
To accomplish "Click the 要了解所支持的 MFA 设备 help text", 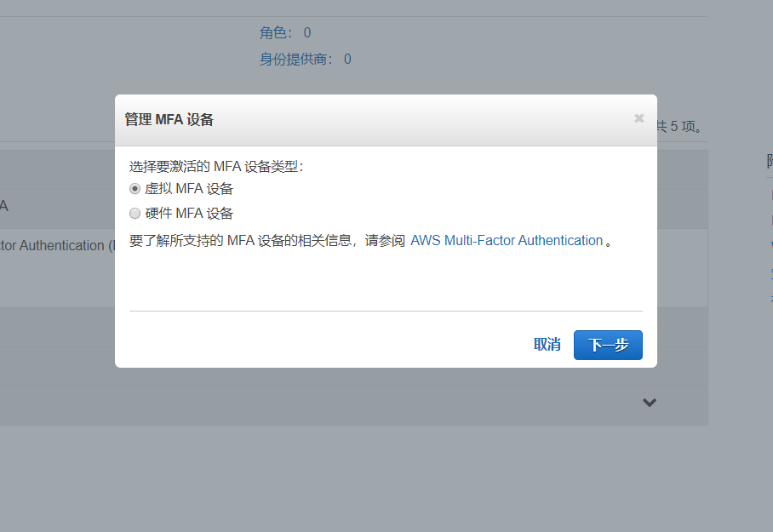I will pos(266,241).
